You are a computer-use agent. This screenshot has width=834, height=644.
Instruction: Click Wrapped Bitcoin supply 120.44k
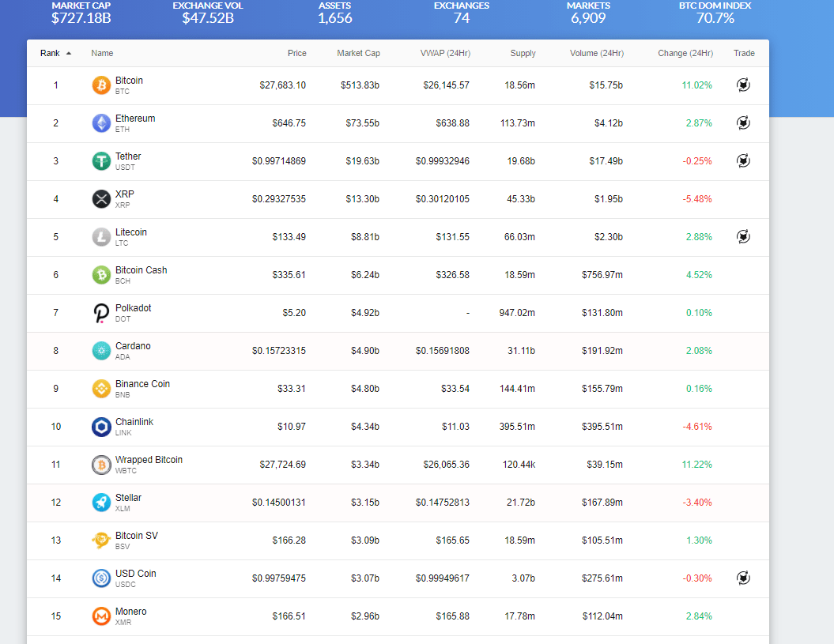coord(519,465)
